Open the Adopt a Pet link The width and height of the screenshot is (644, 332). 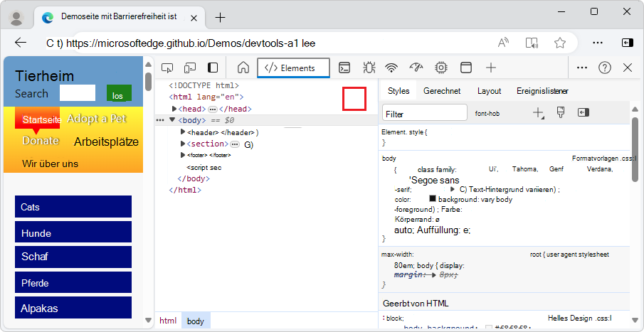coord(97,119)
